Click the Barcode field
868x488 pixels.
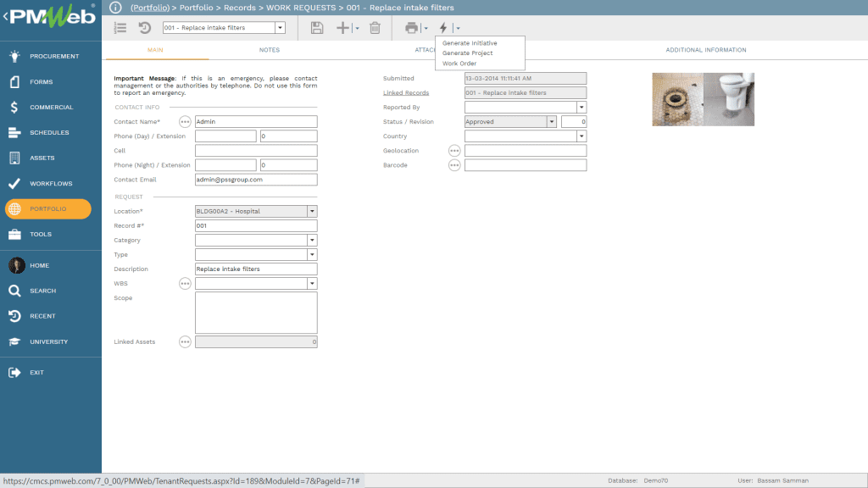click(526, 165)
